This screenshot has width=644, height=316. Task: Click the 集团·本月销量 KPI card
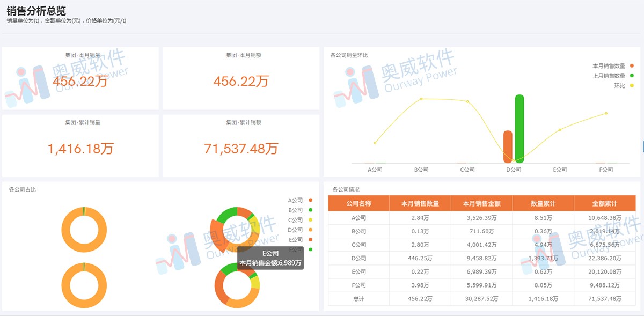click(x=80, y=78)
